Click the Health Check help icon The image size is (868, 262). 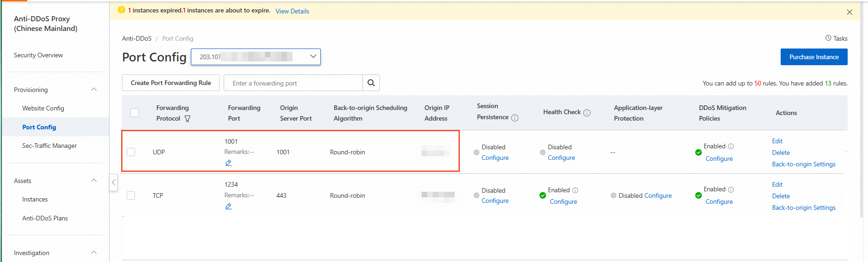click(587, 113)
